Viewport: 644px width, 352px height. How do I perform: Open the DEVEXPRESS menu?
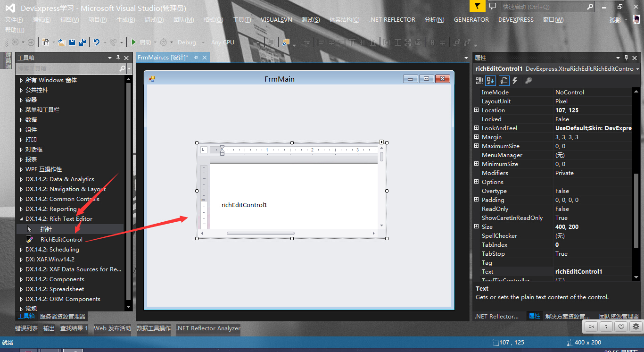[516, 20]
